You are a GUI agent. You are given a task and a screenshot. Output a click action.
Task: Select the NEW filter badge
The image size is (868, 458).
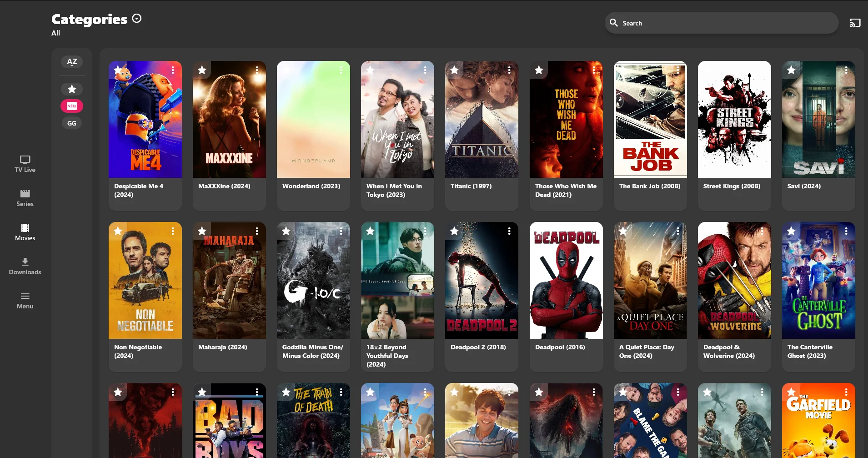72,106
